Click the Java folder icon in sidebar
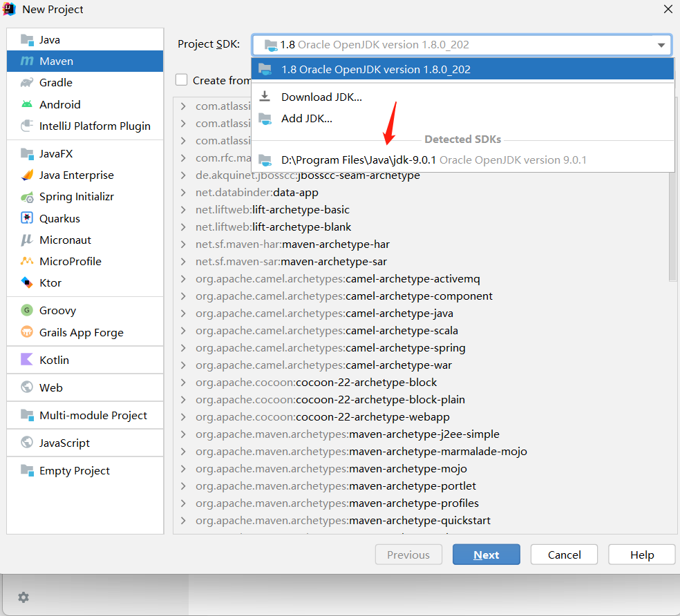 (x=27, y=40)
